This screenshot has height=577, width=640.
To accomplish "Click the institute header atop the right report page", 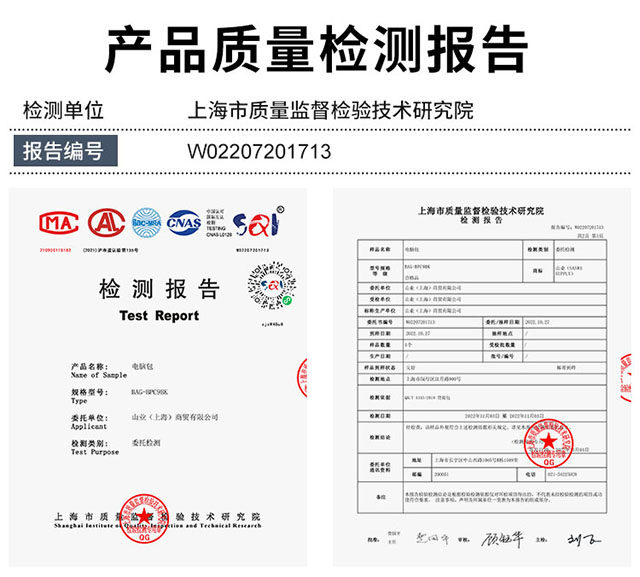I will pos(481,211).
